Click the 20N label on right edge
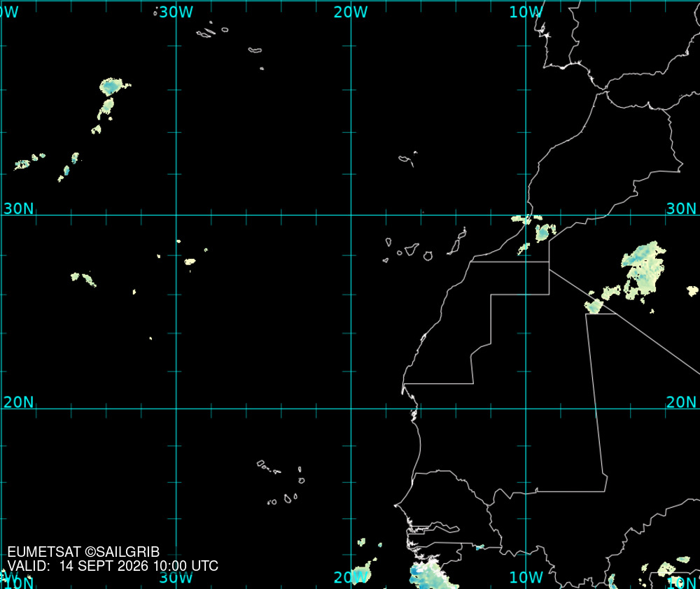 pyautogui.click(x=681, y=402)
